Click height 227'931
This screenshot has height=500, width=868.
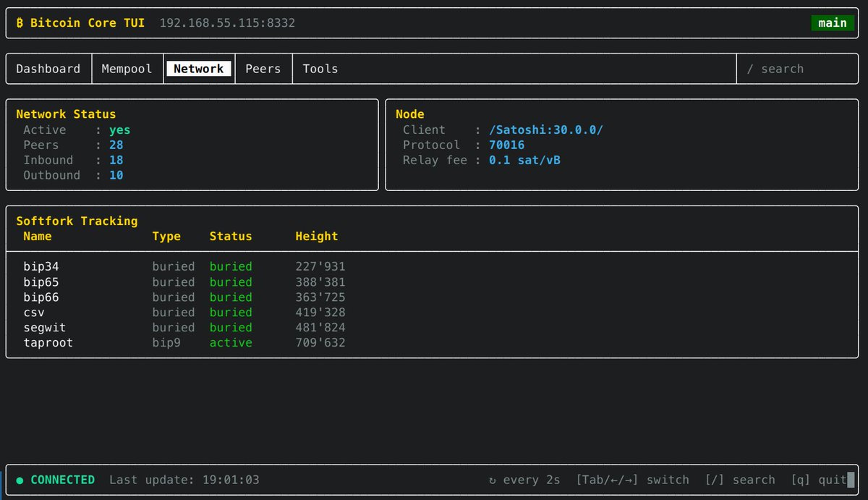tap(320, 267)
